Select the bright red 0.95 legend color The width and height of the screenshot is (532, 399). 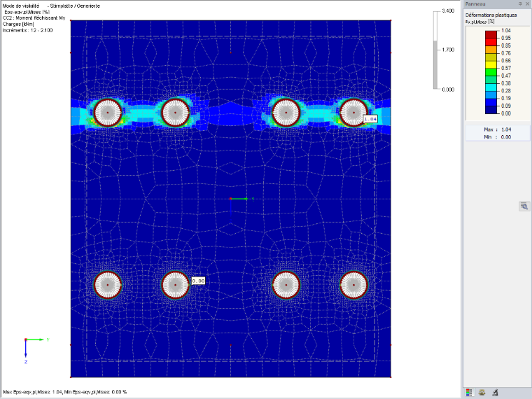(x=491, y=42)
